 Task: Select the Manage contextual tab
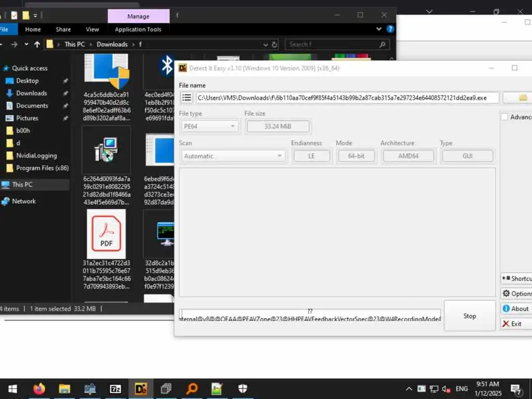click(x=138, y=16)
